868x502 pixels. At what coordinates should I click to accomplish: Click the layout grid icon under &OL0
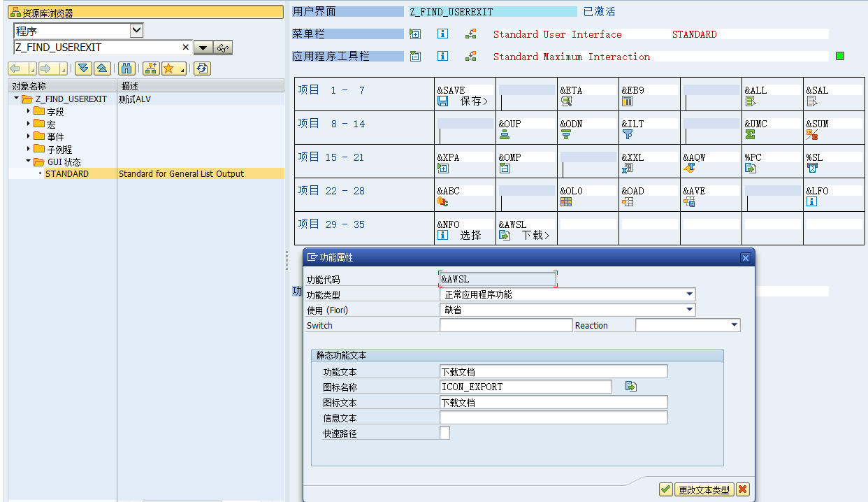(x=566, y=202)
